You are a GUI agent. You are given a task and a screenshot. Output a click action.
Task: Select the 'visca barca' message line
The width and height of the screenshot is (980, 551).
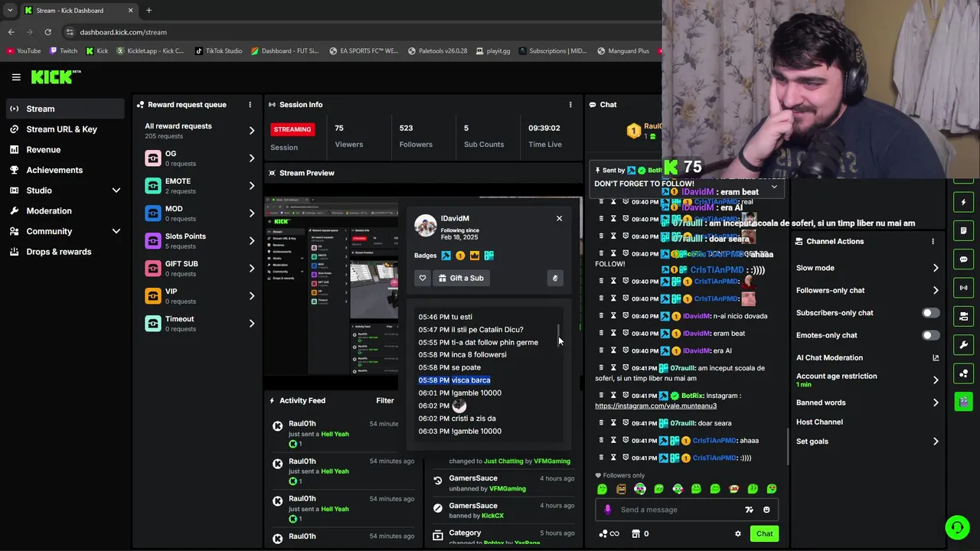[454, 380]
